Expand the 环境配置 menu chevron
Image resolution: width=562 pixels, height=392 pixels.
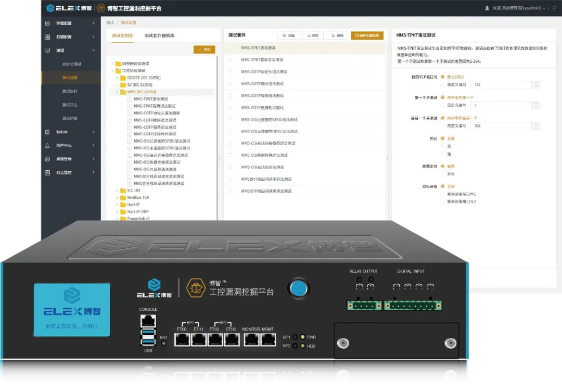click(x=94, y=23)
